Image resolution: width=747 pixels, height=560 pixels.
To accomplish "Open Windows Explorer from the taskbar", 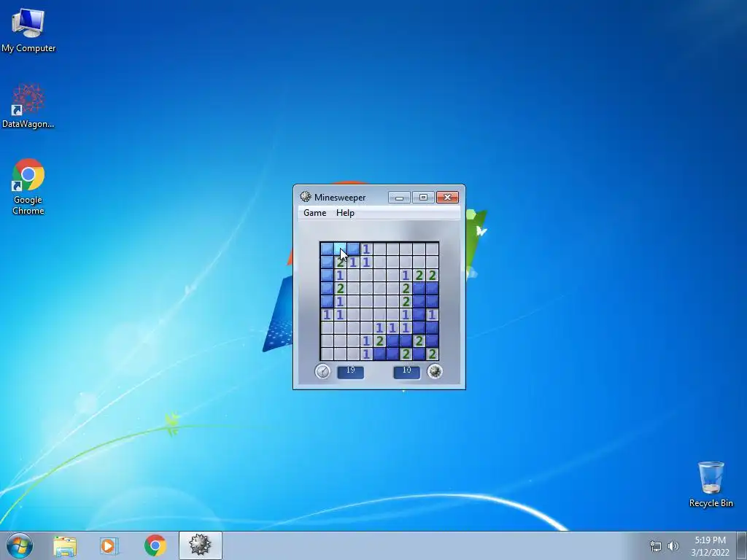I will [x=65, y=545].
